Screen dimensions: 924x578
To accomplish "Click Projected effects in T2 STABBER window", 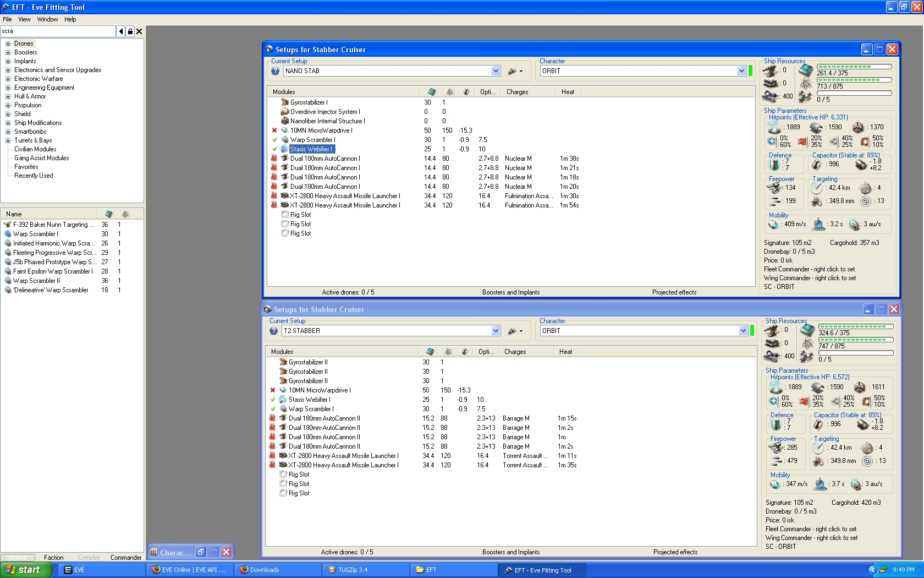I will pos(675,552).
